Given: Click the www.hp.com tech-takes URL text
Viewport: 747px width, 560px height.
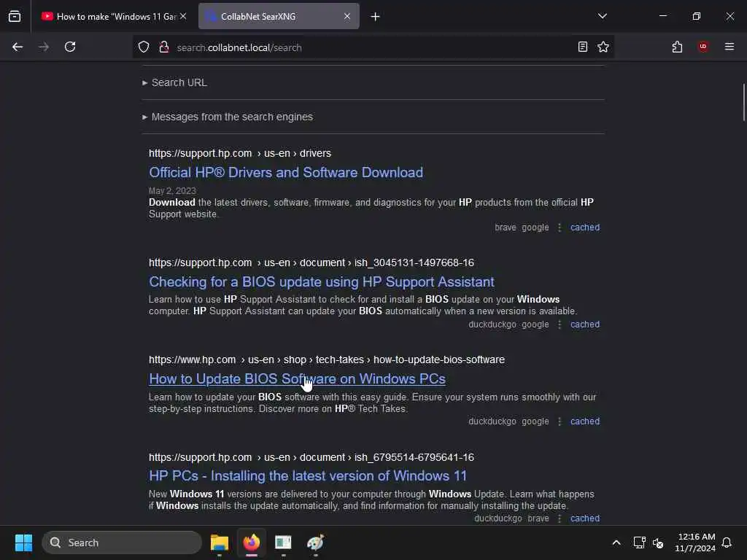Looking at the screenshot, I should point(326,360).
